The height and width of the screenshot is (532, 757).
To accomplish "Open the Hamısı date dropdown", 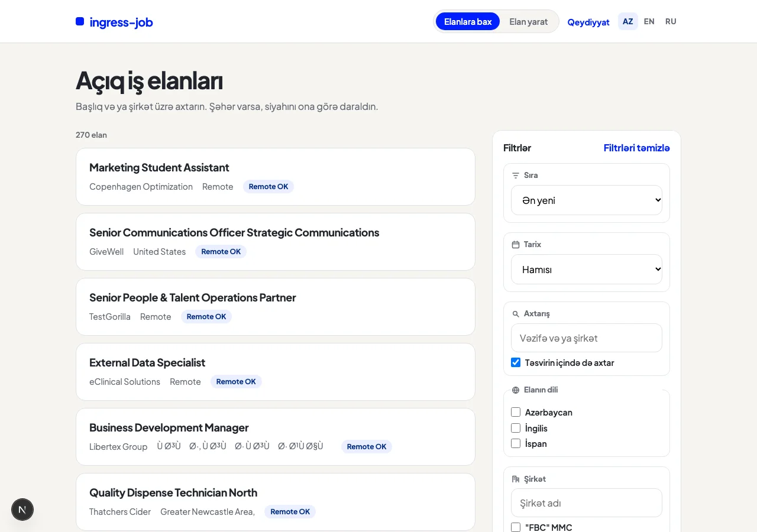I will [x=587, y=270].
